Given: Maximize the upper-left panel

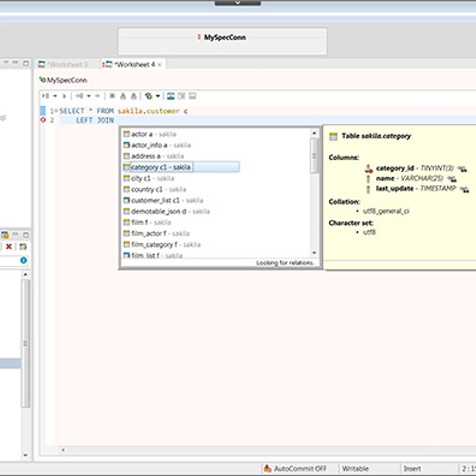Looking at the screenshot, I should pyautogui.click(x=26, y=63).
